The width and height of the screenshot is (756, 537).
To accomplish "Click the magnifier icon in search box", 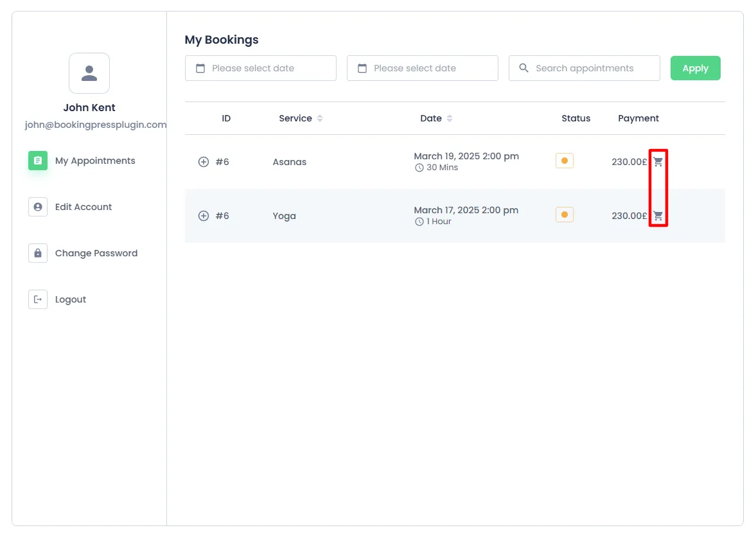I will (523, 68).
